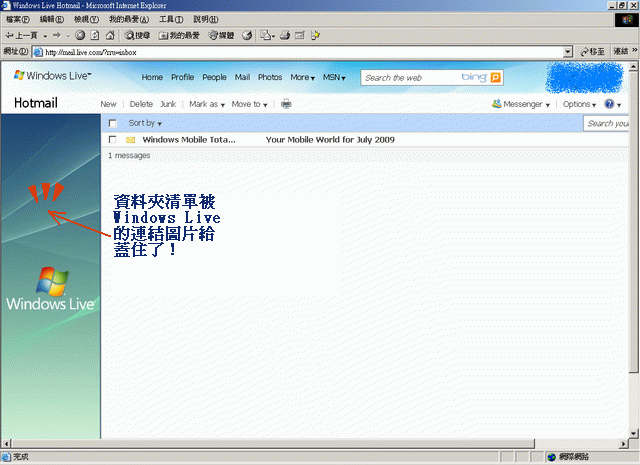Open subject Your Mobile World for July 2009
Screen dimensions: 640x465
[330, 140]
